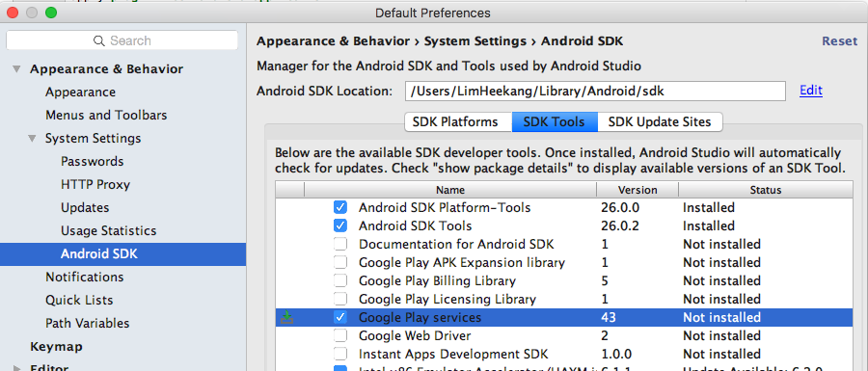Screen dimensions: 868x371
Task: Select the Google Web Driver row name
Action: point(415,335)
